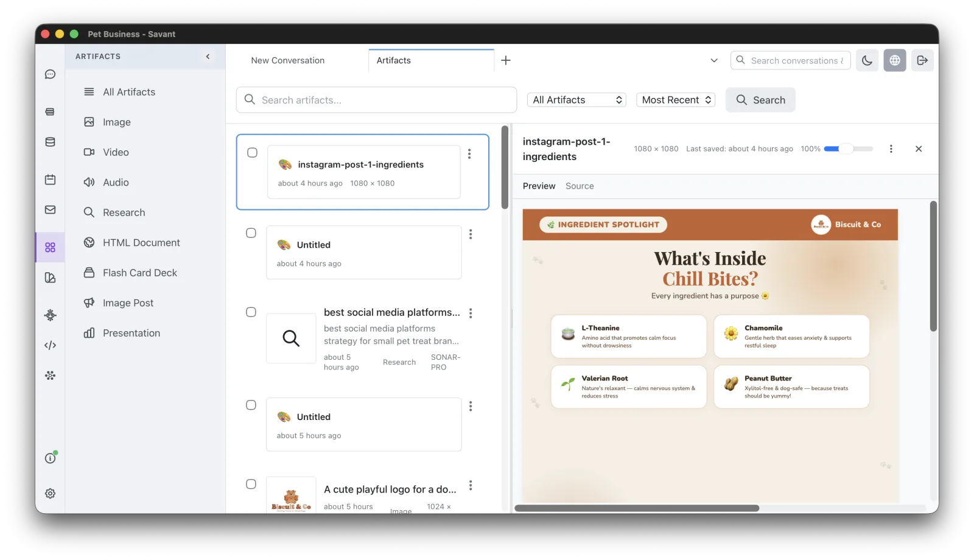Open the Most Recent sort dropdown

[676, 100]
